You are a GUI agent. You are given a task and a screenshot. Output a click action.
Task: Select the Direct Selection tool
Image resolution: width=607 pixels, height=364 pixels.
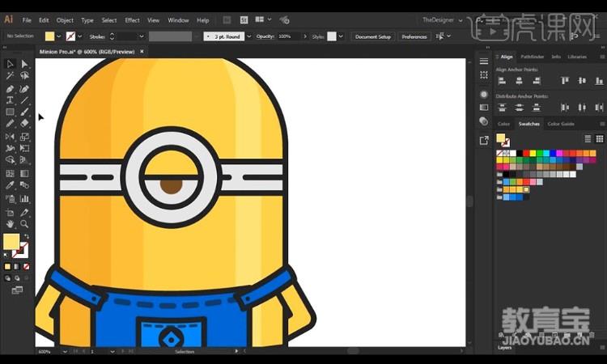(24, 64)
